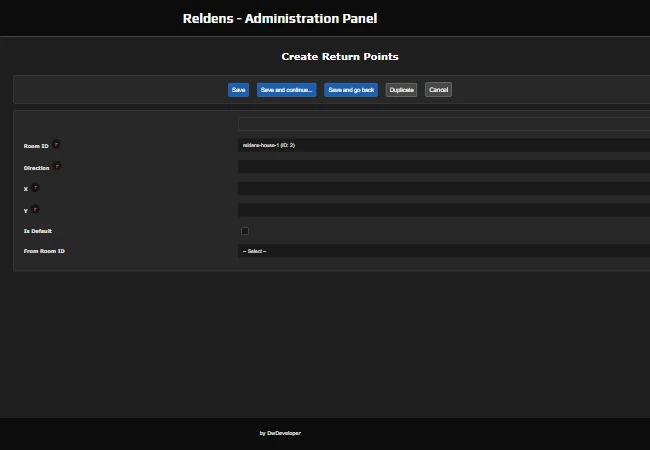The height and width of the screenshot is (450, 650).
Task: Click required marker icon next to Direction
Action: pyautogui.click(x=57, y=166)
